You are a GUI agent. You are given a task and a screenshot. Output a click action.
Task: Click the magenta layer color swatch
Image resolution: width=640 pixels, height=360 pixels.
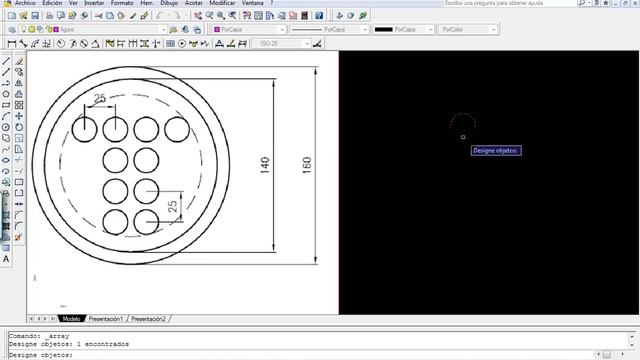coord(56,29)
